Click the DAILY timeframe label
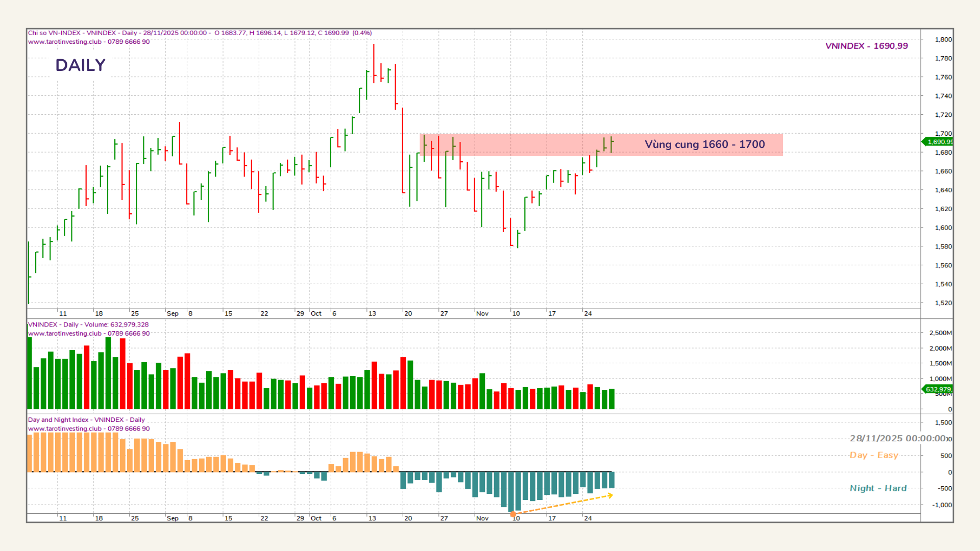This screenshot has height=551, width=980. click(80, 65)
